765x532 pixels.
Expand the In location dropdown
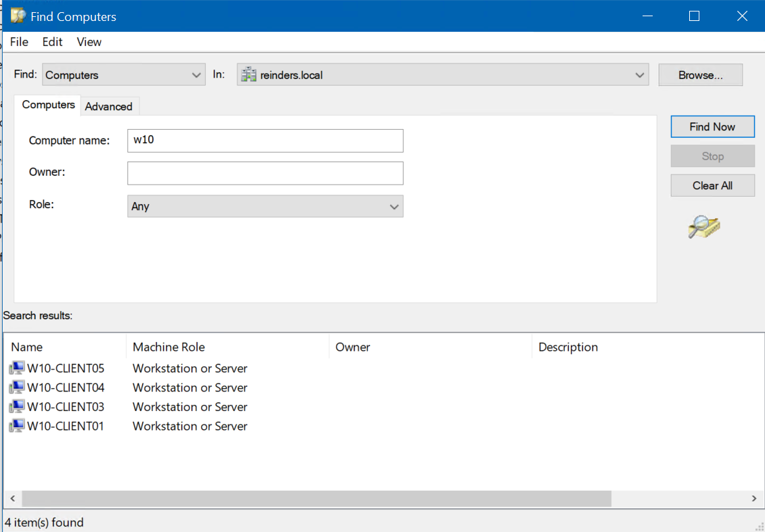click(639, 74)
